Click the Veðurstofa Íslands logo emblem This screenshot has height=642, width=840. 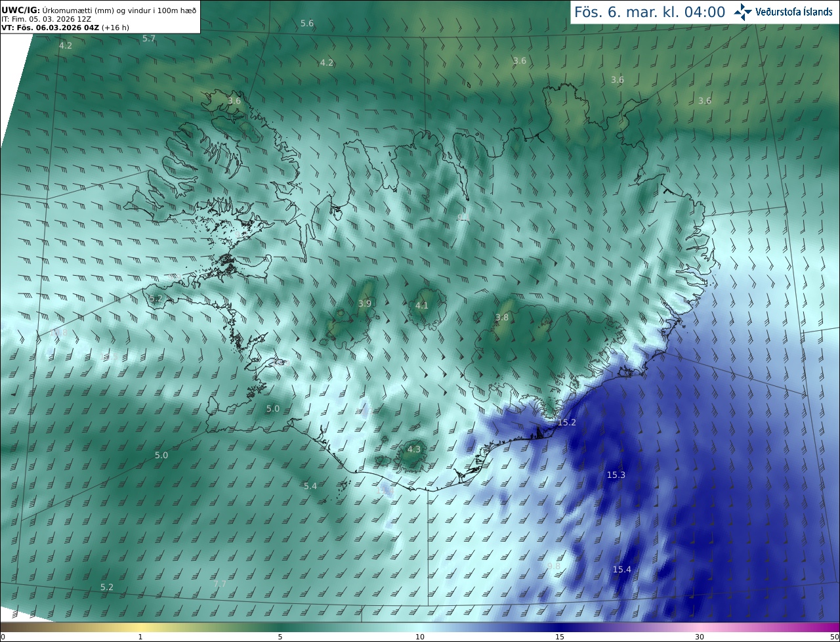743,12
